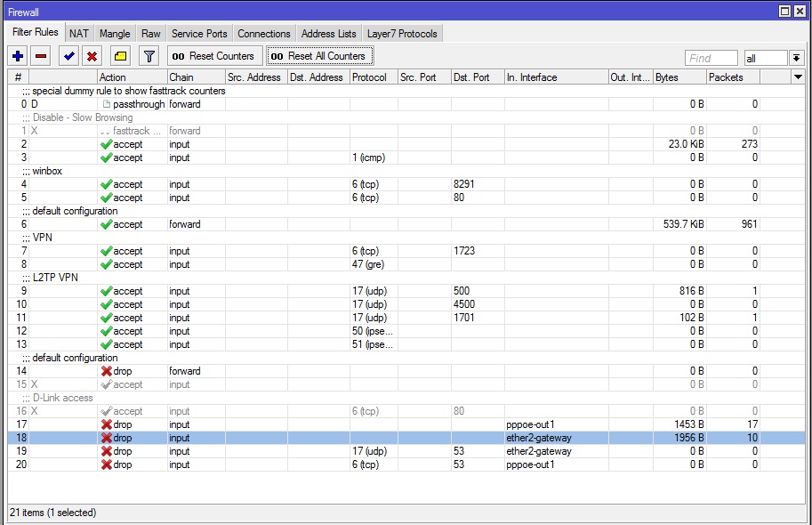Screen dimensions: 812x525
Task: Click the funnel Filter icon
Action: click(x=149, y=56)
